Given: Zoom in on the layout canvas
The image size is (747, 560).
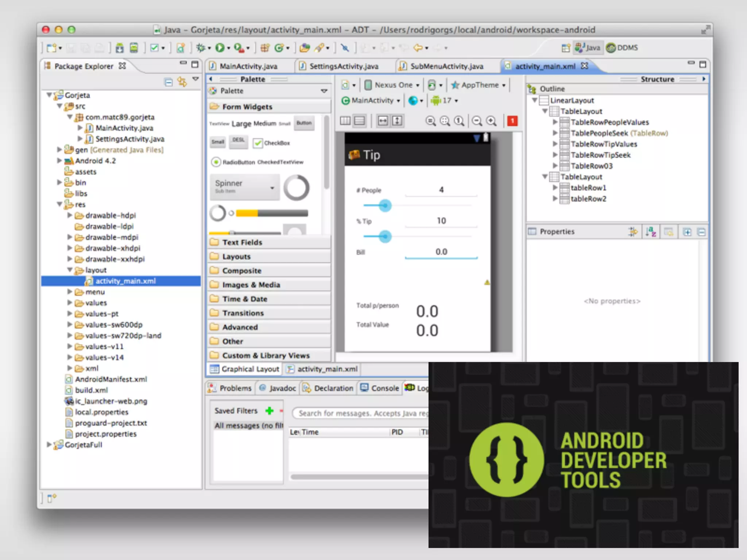Looking at the screenshot, I should [491, 121].
